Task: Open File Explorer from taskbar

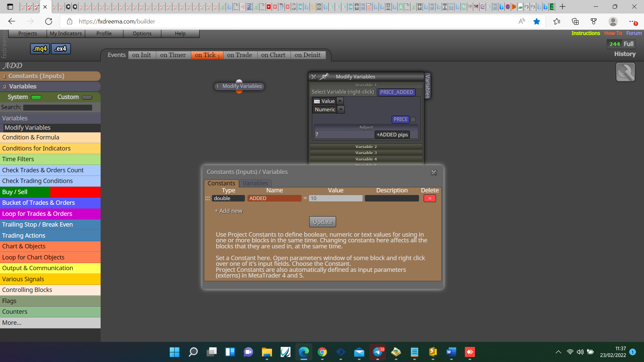Action: click(267, 352)
